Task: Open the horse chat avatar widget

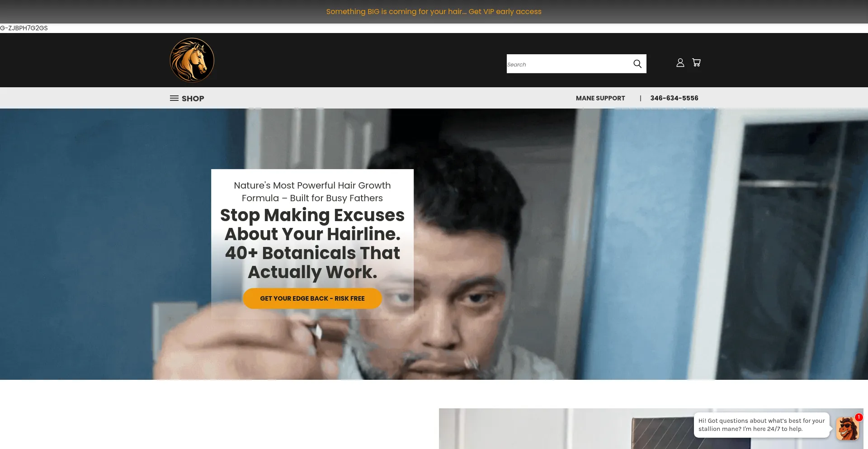Action: coord(846,428)
